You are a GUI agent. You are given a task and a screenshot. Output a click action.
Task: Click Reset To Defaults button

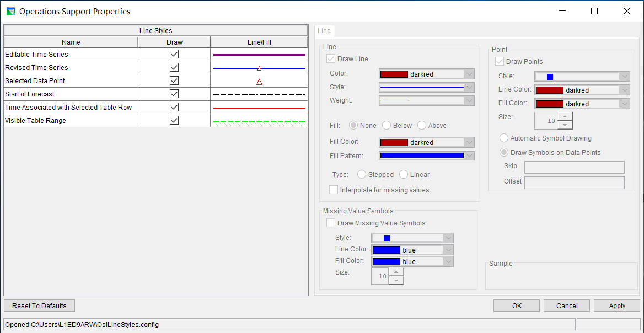click(39, 306)
